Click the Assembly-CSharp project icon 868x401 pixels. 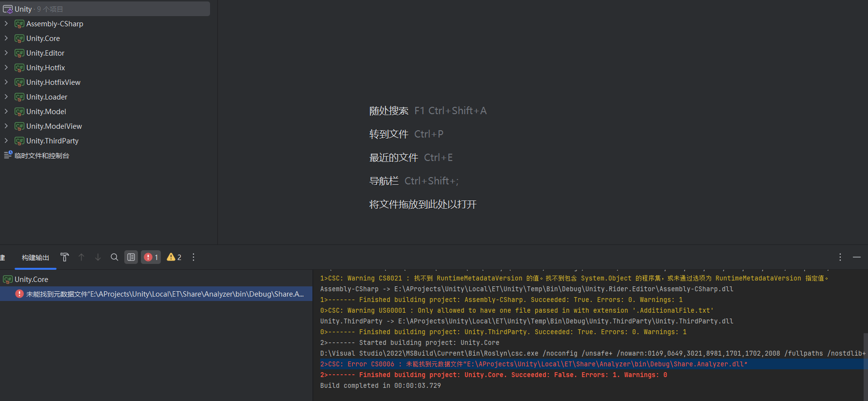(x=19, y=24)
